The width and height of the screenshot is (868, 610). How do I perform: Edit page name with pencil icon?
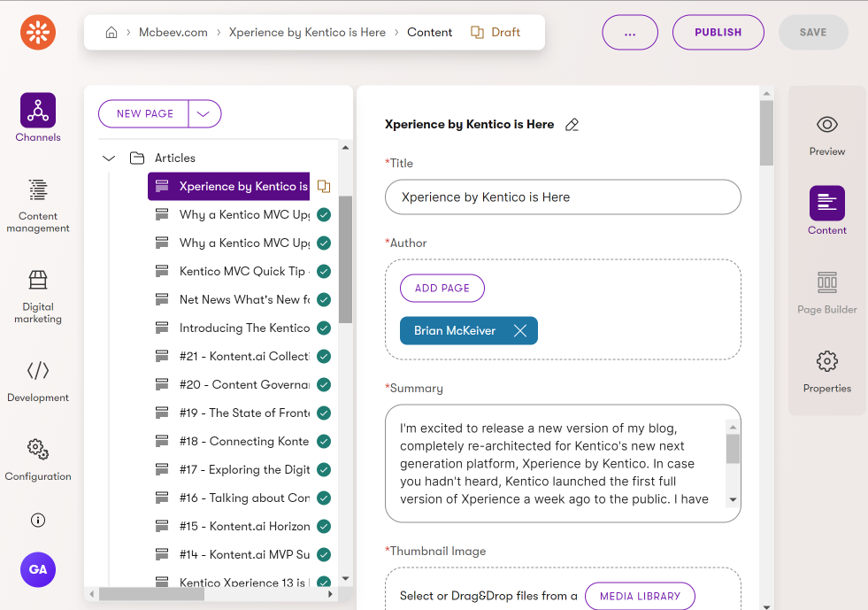(572, 125)
